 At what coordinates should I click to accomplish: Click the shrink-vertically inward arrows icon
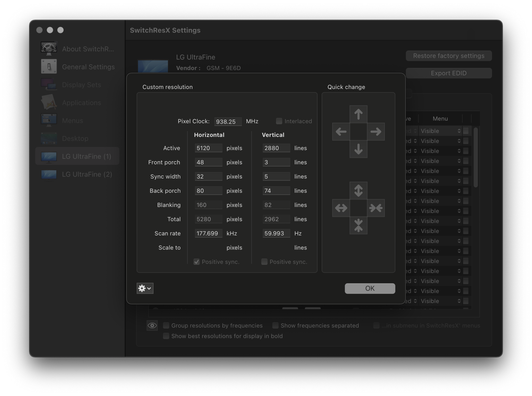pyautogui.click(x=358, y=226)
